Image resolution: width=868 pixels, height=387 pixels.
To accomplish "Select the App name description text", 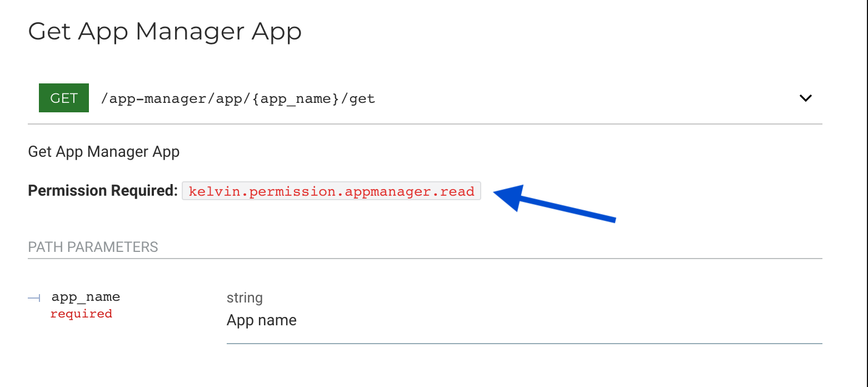I will point(262,320).
